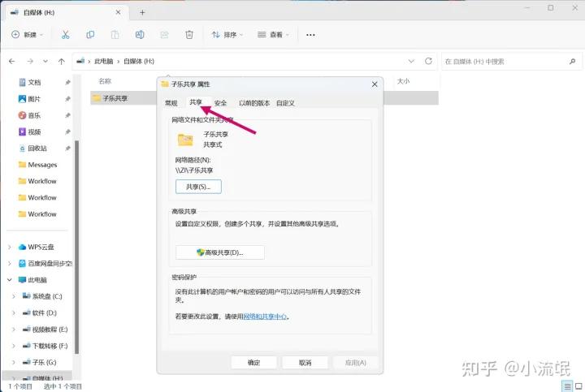Click the Copy icon in toolbar
The width and height of the screenshot is (585, 392).
click(x=90, y=35)
